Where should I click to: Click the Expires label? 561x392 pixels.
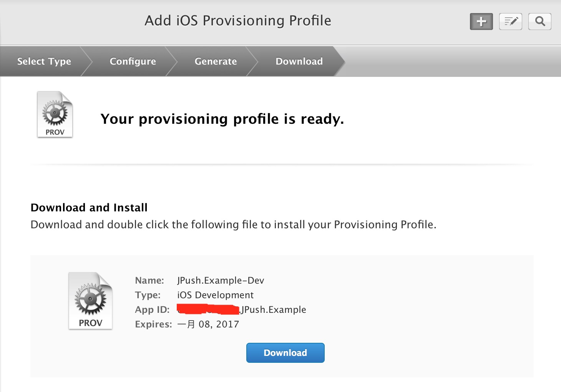pyautogui.click(x=153, y=324)
